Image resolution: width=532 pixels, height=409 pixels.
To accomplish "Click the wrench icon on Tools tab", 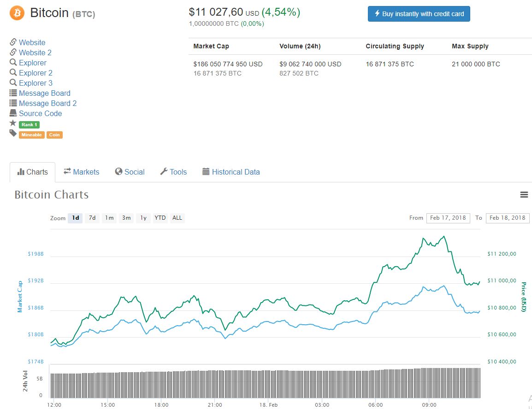I will (164, 171).
